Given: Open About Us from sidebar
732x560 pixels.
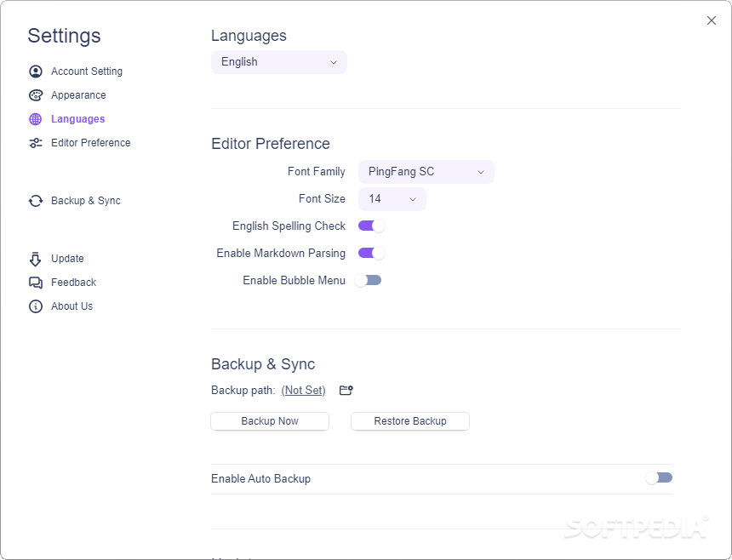Looking at the screenshot, I should tap(71, 306).
